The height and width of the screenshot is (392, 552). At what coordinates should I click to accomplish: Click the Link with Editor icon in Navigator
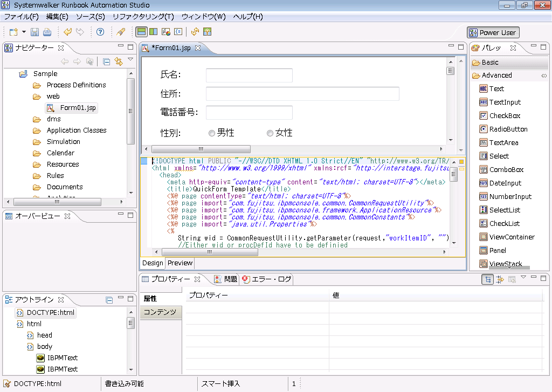tap(119, 61)
